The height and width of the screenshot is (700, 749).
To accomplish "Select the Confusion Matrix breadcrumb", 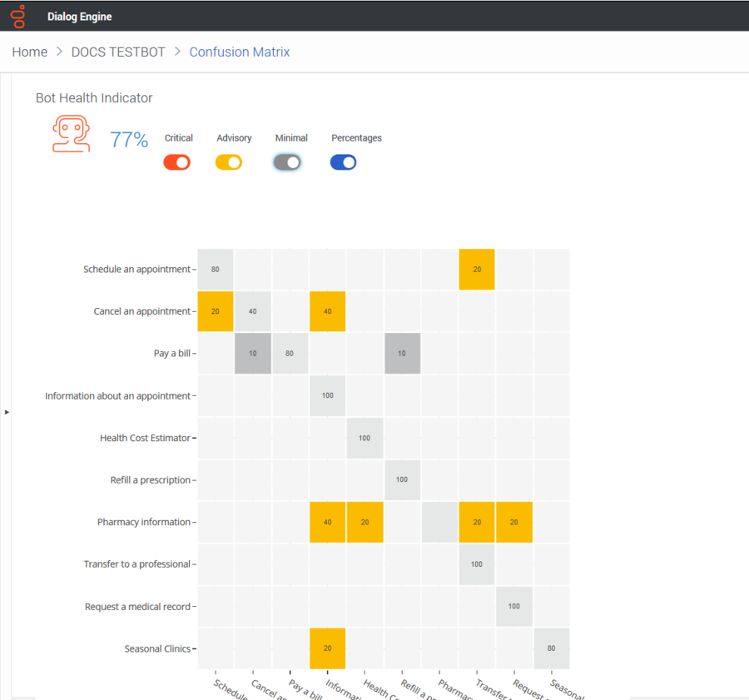I will pyautogui.click(x=240, y=52).
